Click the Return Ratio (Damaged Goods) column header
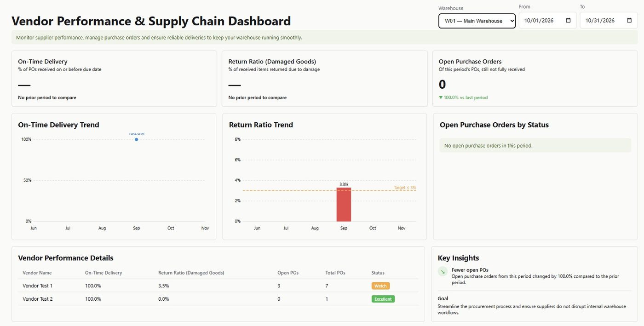This screenshot has width=644, height=326. [191, 273]
